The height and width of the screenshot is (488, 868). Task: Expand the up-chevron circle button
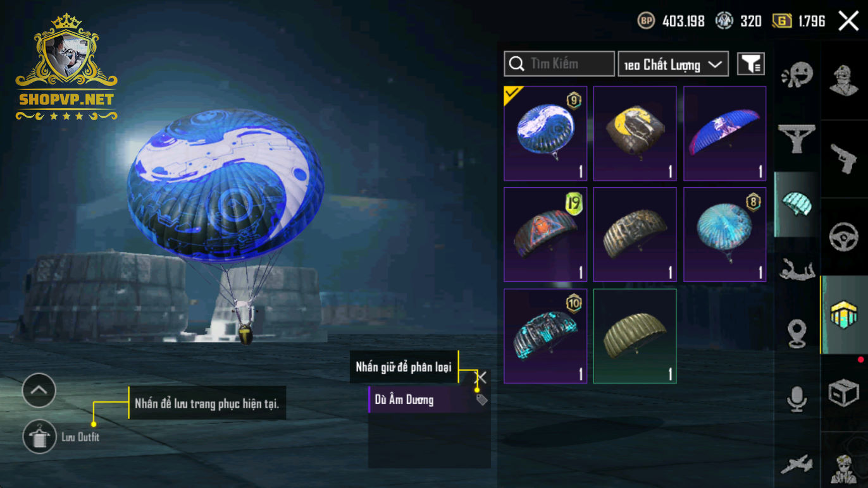(39, 391)
